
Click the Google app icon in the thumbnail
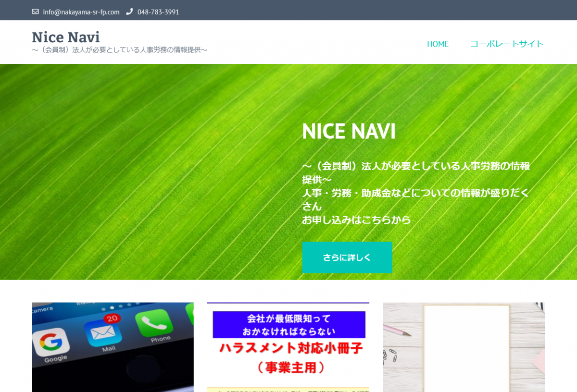coord(51,342)
